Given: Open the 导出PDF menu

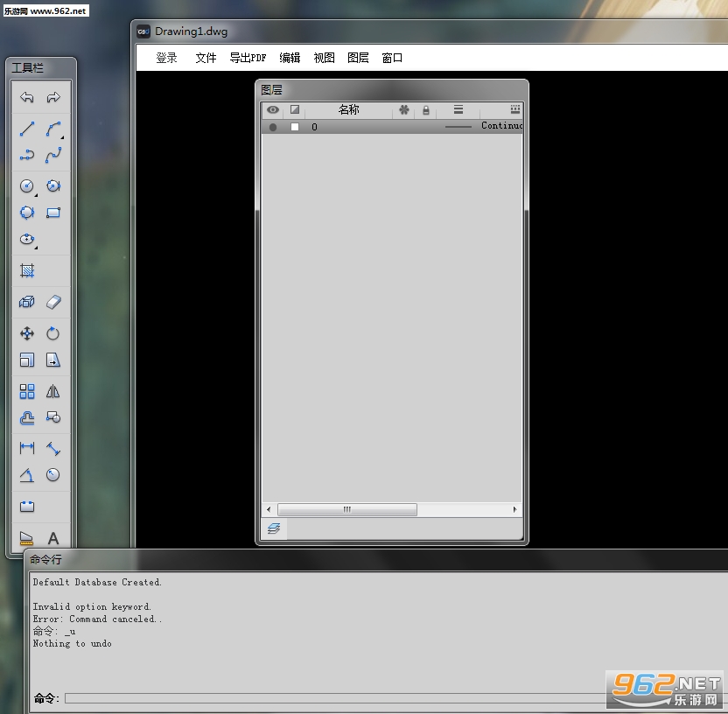Looking at the screenshot, I should [248, 58].
